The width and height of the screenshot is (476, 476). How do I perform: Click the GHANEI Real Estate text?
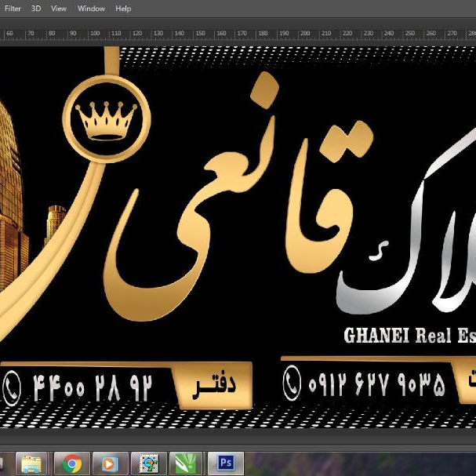(x=409, y=336)
